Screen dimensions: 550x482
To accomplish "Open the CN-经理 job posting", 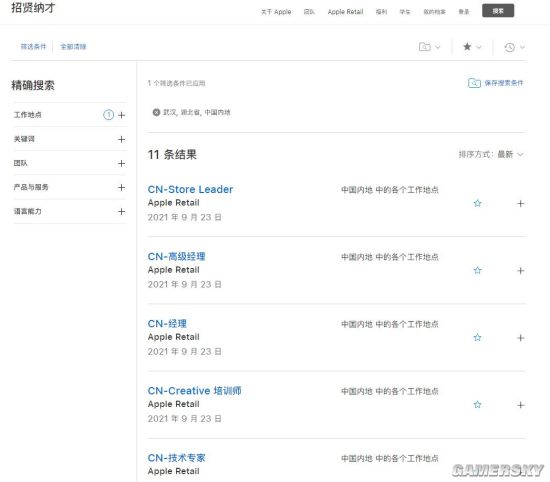I will (x=167, y=323).
